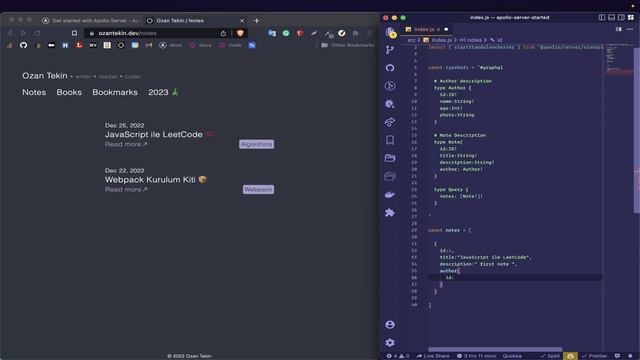Open the Other Bookmarks folder

tap(348, 45)
